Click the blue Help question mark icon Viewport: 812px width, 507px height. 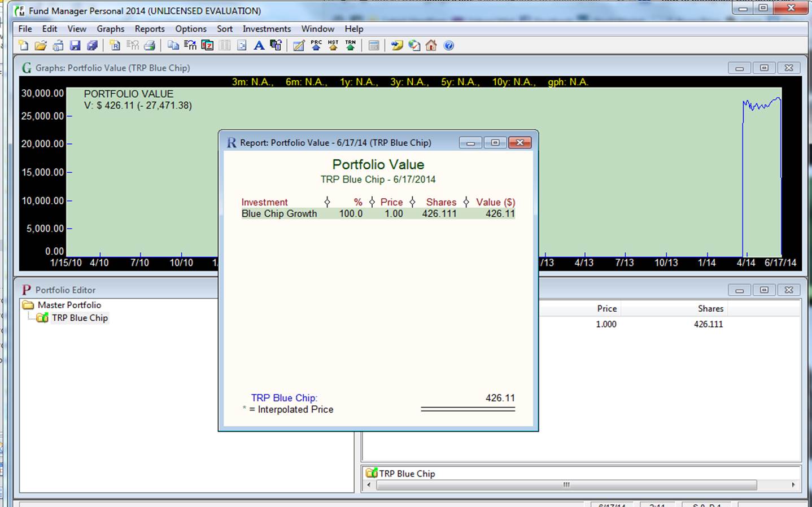tap(449, 46)
